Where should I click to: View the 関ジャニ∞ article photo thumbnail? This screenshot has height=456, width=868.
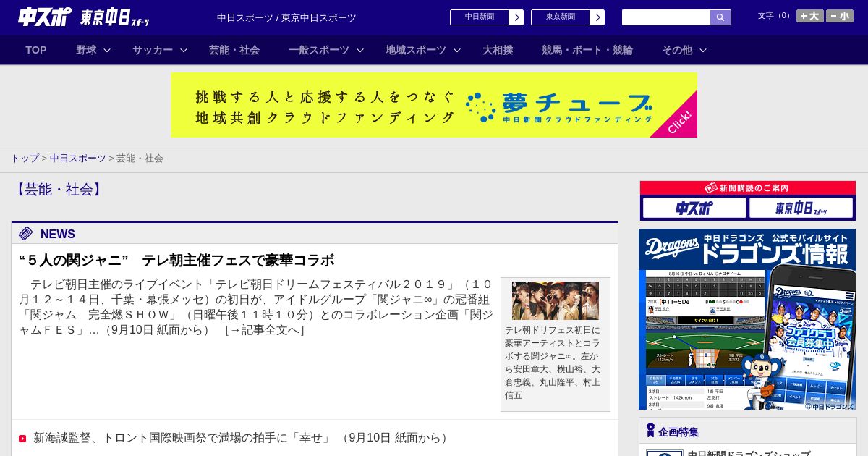click(556, 300)
